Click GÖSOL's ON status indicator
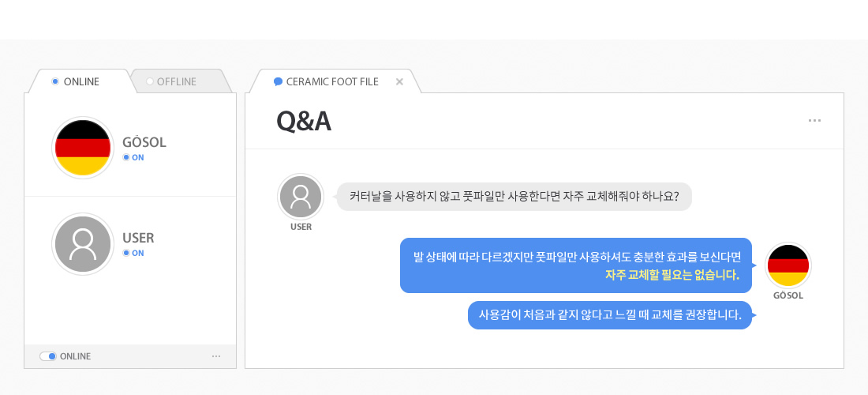 coord(133,157)
